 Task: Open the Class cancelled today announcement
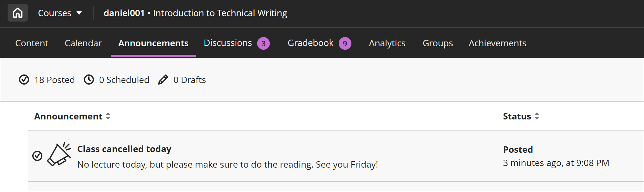(x=124, y=149)
